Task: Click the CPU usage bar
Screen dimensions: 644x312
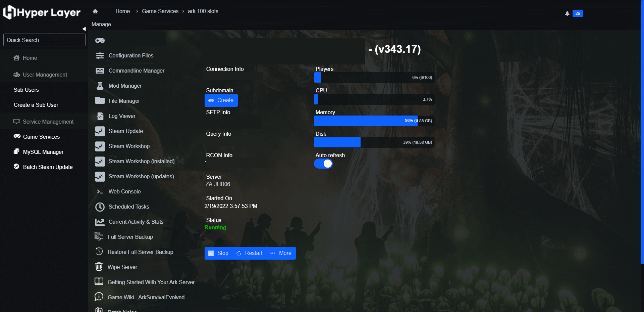Action: pos(374,99)
